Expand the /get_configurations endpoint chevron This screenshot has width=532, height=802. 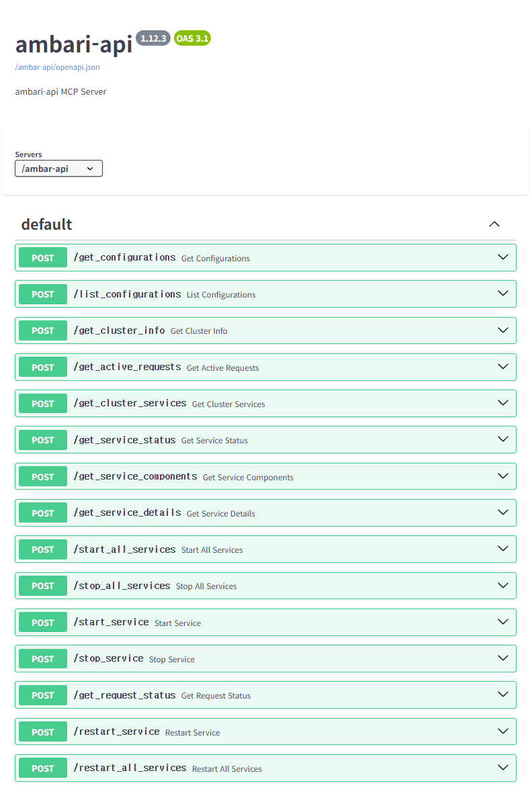(502, 257)
